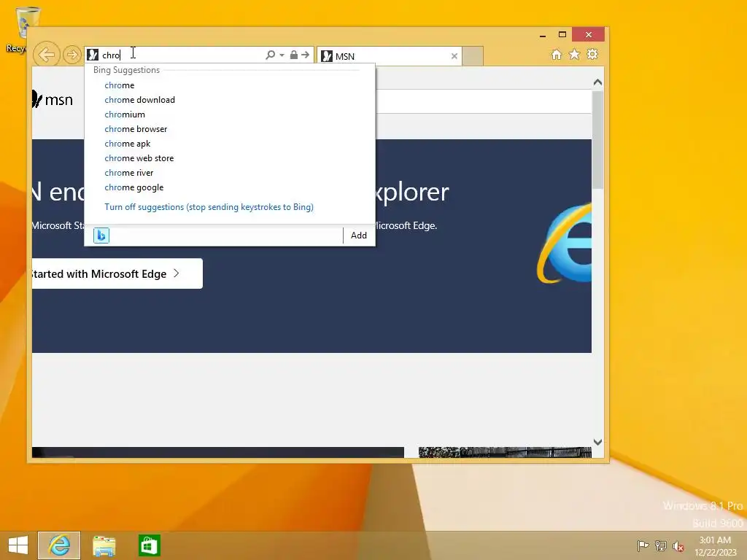This screenshot has width=747, height=560.
Task: Click Internet Explorer taskbar icon
Action: [59, 545]
